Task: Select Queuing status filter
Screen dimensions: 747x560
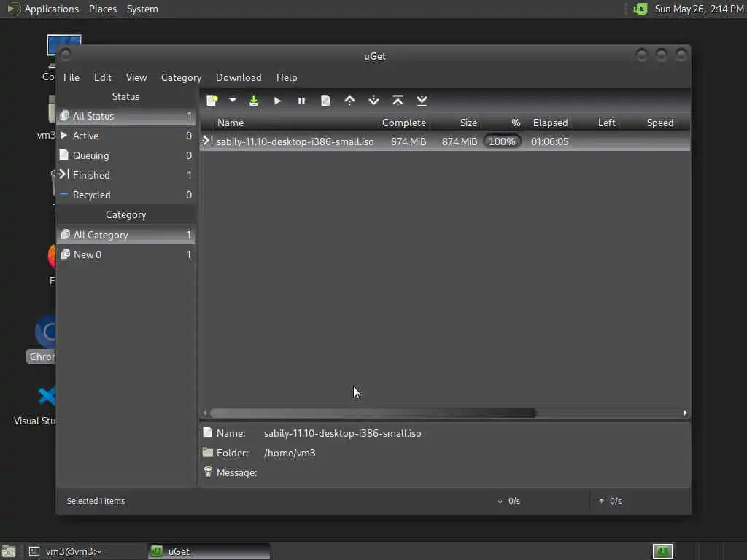Action: pos(126,155)
